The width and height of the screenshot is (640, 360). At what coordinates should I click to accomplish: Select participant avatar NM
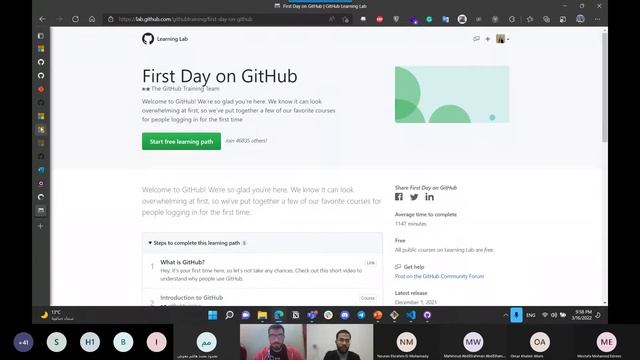(406, 342)
